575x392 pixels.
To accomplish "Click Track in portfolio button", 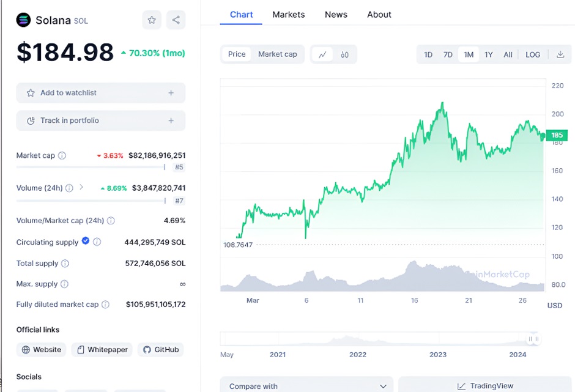I will click(x=101, y=120).
